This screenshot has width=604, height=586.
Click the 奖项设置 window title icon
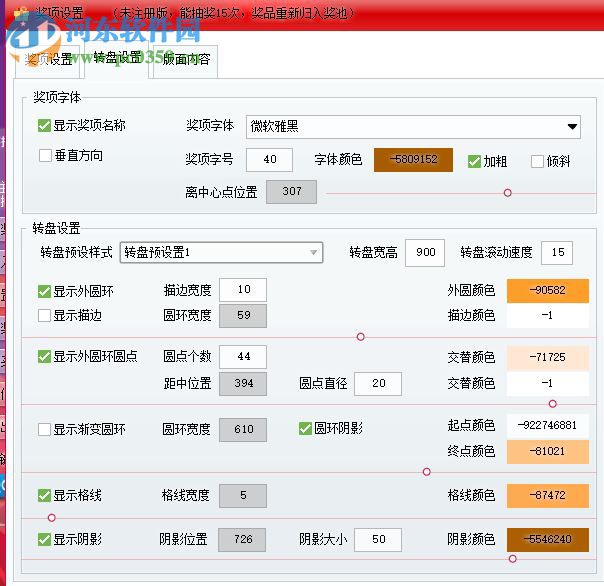[x=21, y=13]
